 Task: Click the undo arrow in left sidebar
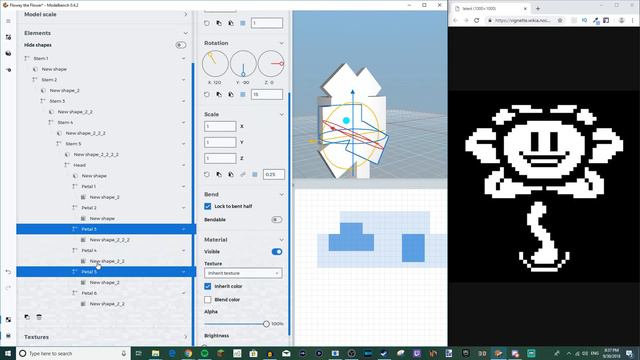[x=8, y=272]
